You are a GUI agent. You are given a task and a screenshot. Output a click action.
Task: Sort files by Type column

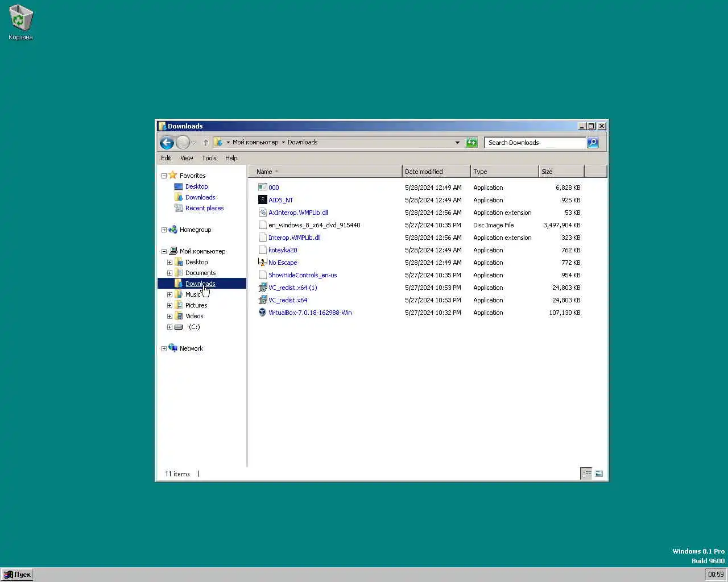tap(504, 172)
